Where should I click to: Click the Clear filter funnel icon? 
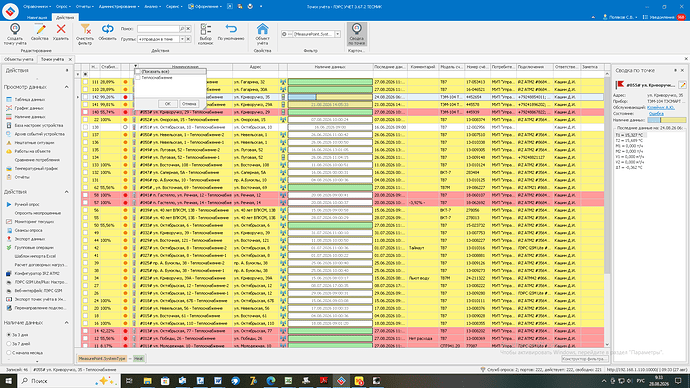[x=85, y=29]
